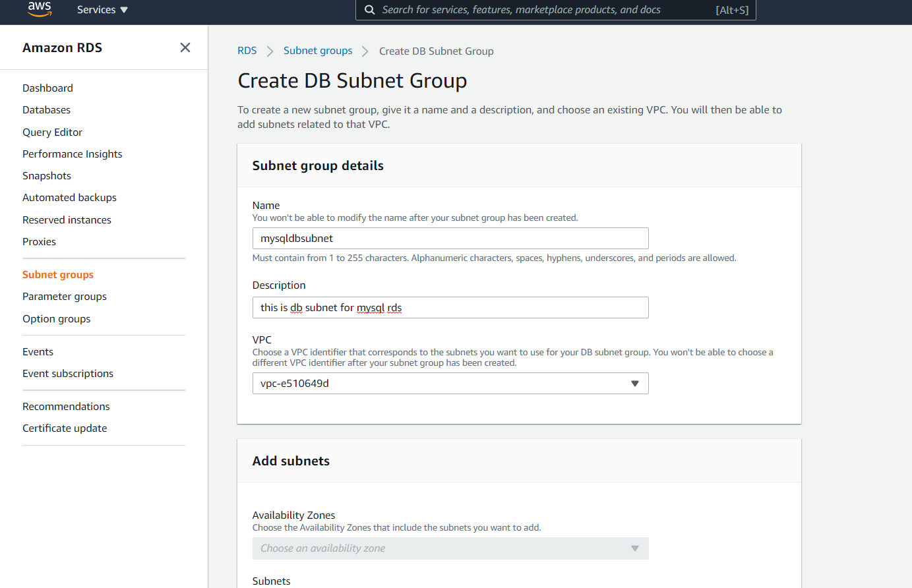This screenshot has width=912, height=588.
Task: Open Certificate update sidebar item
Action: click(x=65, y=428)
